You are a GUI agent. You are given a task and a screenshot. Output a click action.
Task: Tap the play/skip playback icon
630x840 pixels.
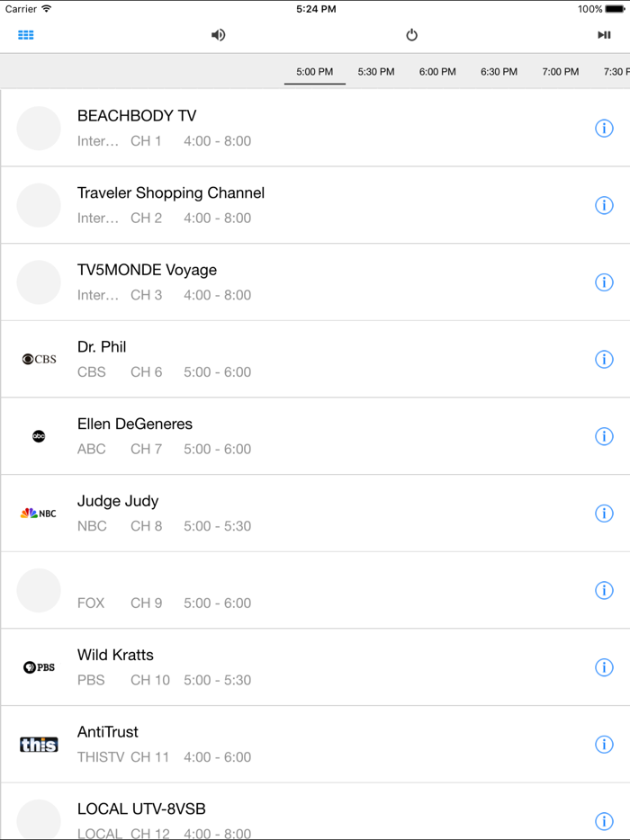pyautogui.click(x=605, y=35)
